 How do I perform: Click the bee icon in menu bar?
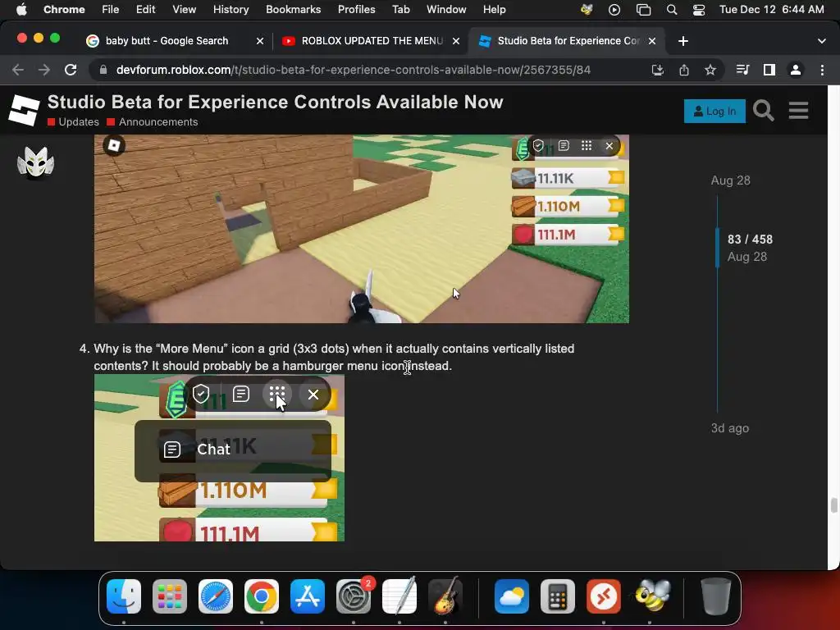coord(587,10)
